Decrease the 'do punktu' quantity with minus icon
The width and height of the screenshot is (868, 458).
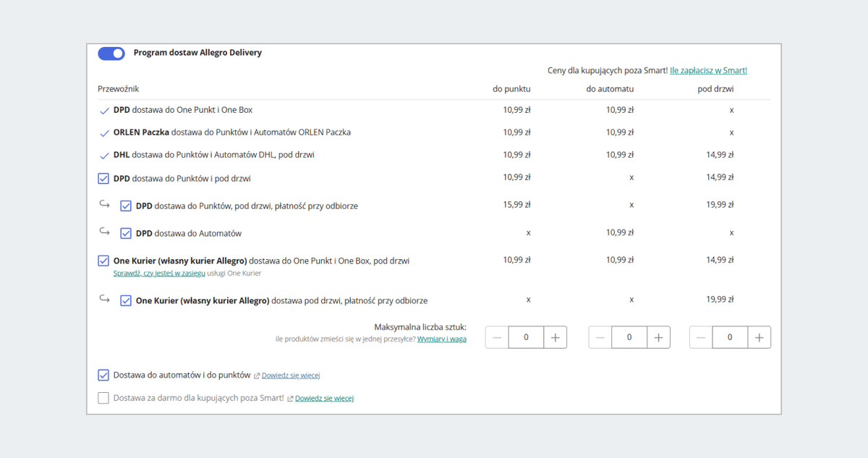497,337
